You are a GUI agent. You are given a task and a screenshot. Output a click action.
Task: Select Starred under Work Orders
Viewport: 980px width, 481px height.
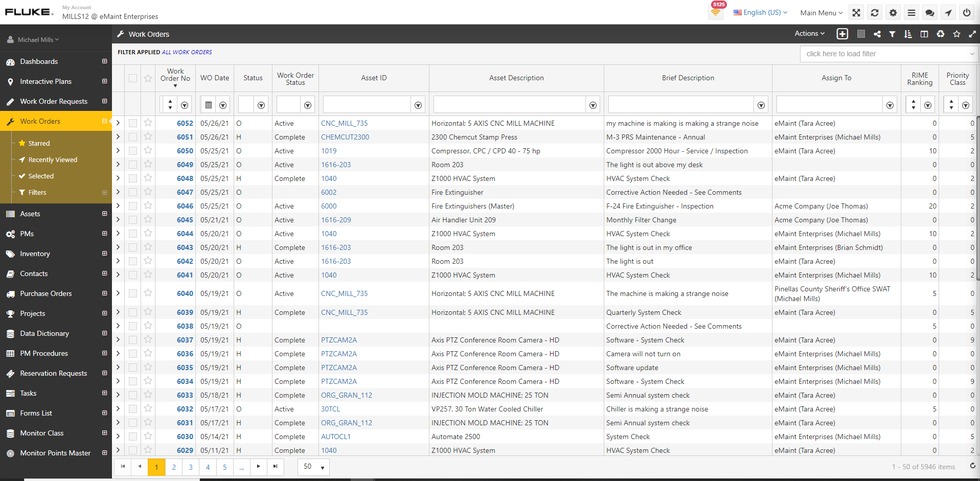[x=39, y=143]
